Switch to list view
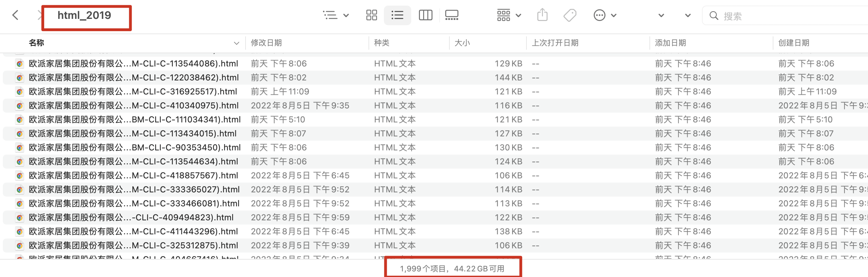Image resolution: width=868 pixels, height=277 pixels. pyautogui.click(x=397, y=15)
